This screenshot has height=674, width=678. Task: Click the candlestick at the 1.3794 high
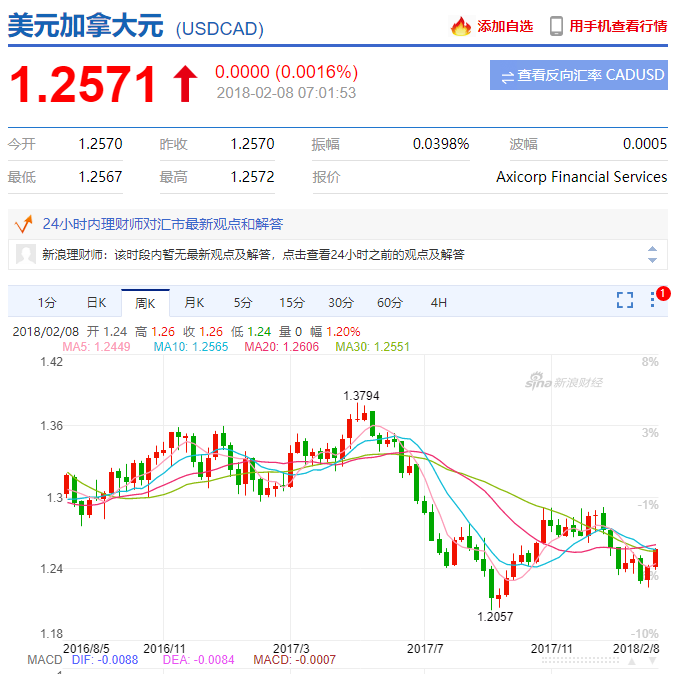click(357, 412)
